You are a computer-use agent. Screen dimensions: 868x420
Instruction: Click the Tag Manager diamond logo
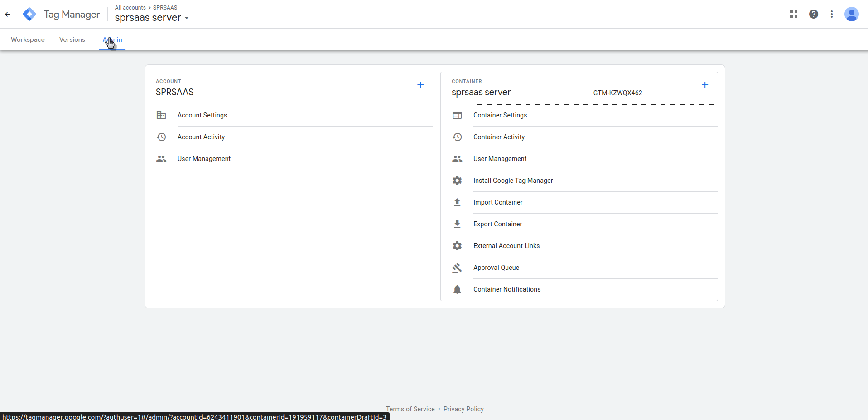pos(29,15)
